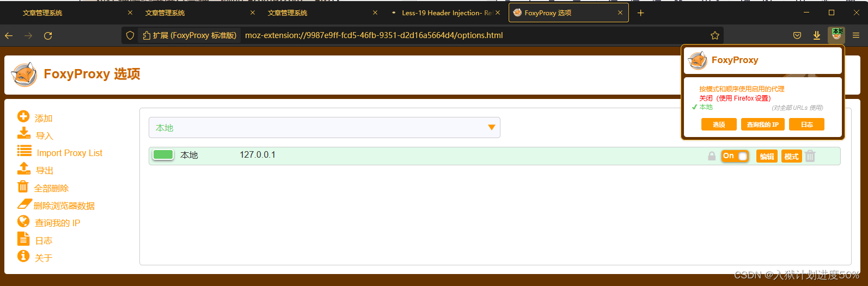Viewport: 868px width, 286px height.
Task: Click the 删除浏览器数据 link
Action: point(64,206)
